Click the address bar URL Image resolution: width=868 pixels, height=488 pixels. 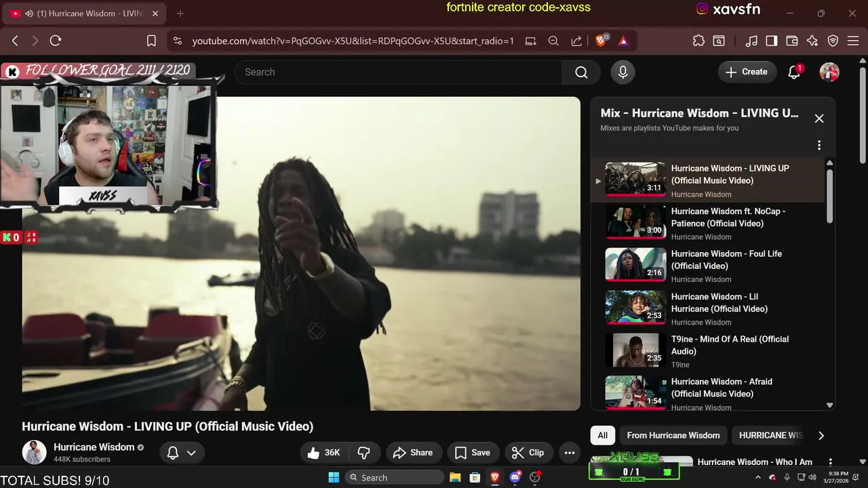[353, 41]
